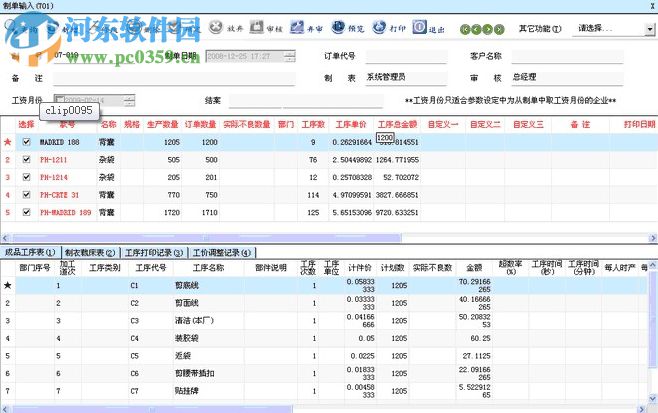Click the 客户名称 input field

click(x=567, y=56)
